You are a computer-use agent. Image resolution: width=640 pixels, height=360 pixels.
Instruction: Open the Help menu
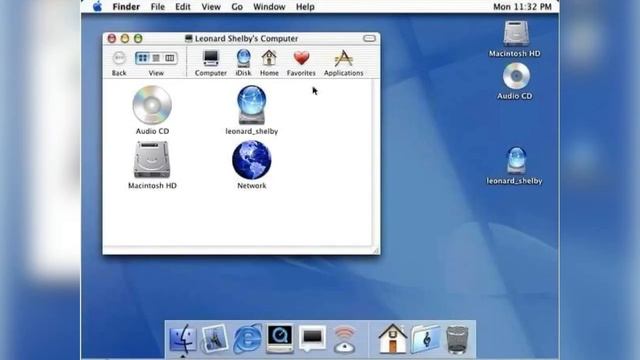tap(305, 7)
